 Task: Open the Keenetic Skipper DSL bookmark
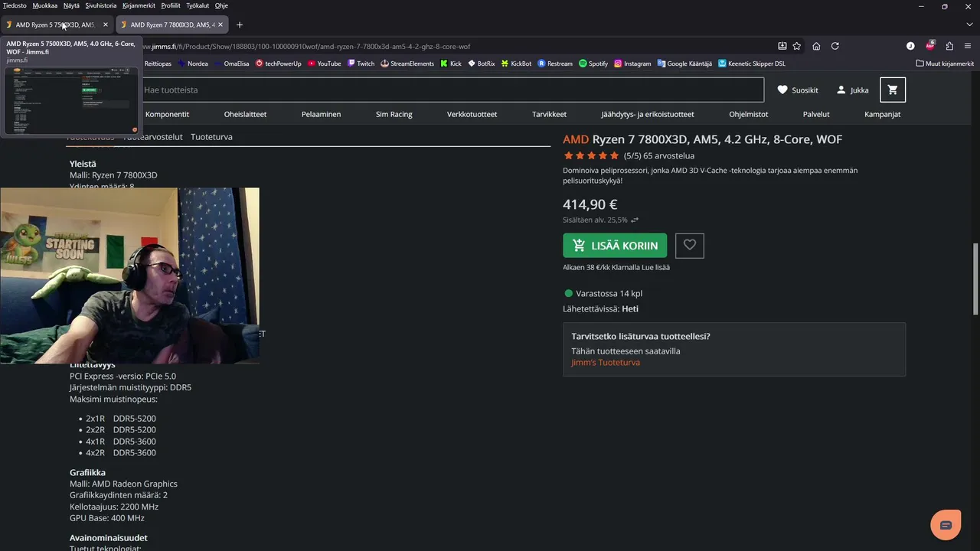click(x=752, y=64)
